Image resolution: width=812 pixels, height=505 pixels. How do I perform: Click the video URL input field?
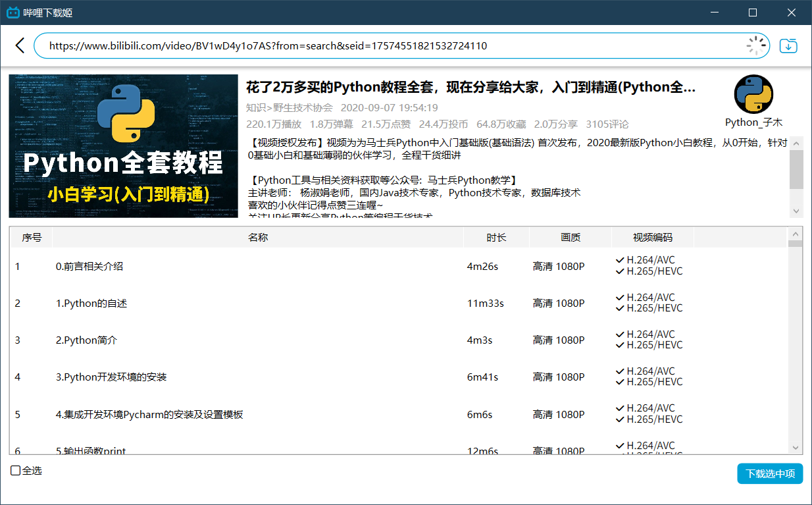coord(403,45)
